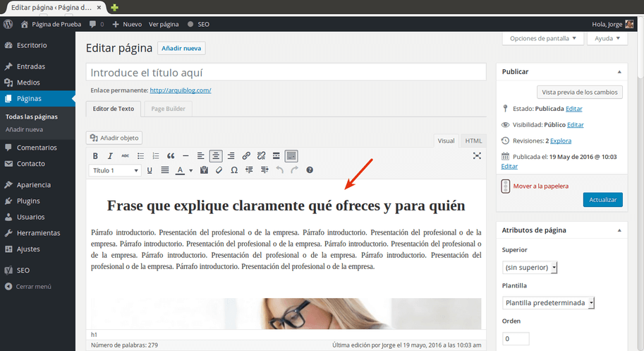Collapse the Atributos de página box
Viewport: 644px width, 351px height.
(x=619, y=230)
